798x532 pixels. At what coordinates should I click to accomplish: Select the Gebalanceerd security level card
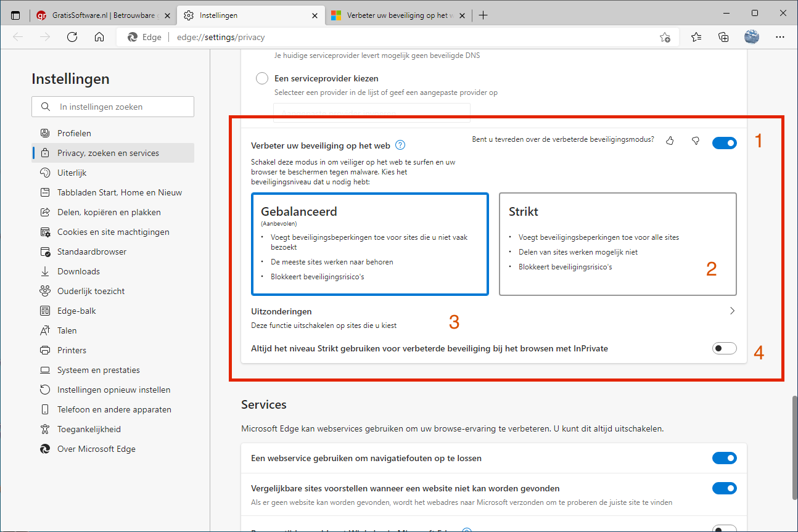(370, 244)
